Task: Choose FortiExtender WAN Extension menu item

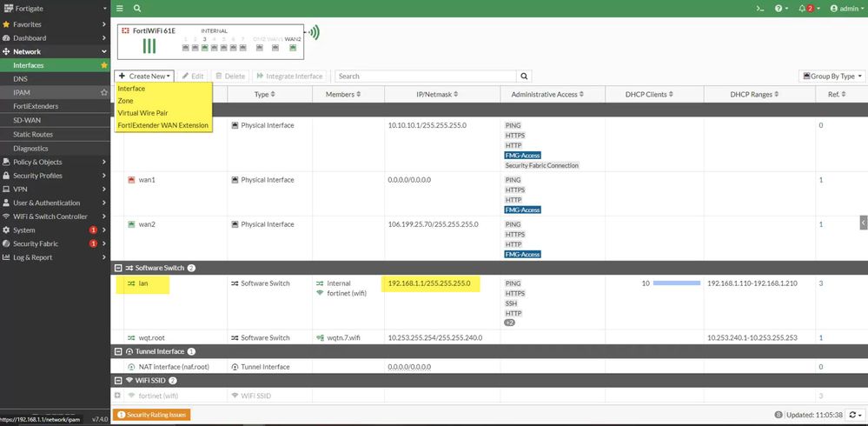Action: [x=162, y=125]
